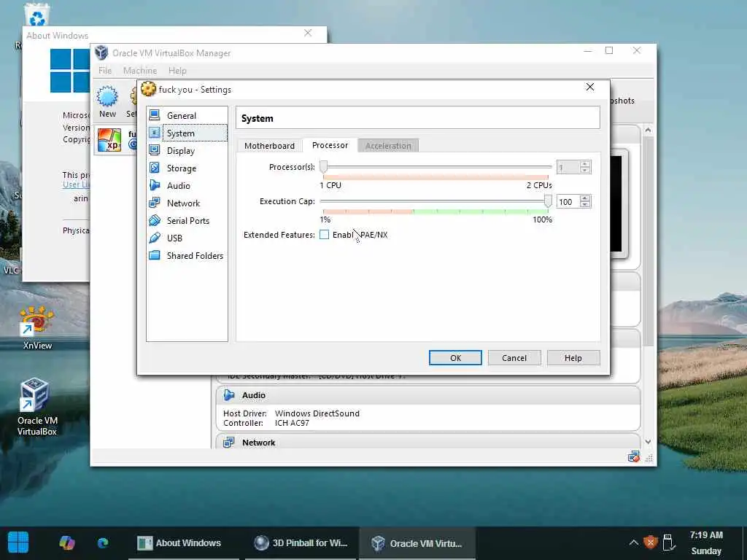Screen dimensions: 747x560
Task: Click the Display screen icon
Action: coord(155,150)
